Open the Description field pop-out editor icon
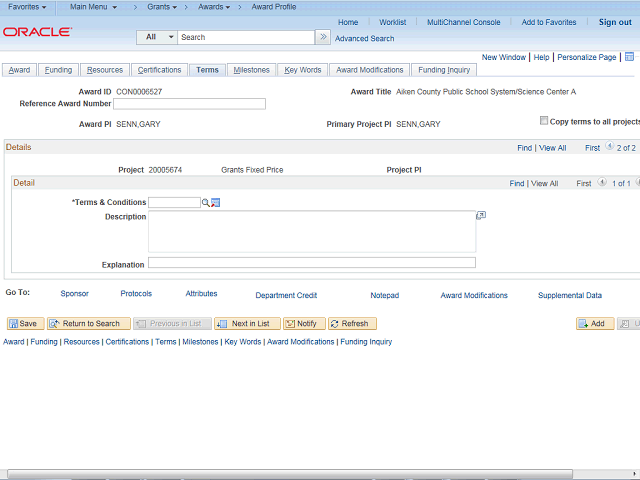The height and width of the screenshot is (480, 640). click(x=481, y=215)
